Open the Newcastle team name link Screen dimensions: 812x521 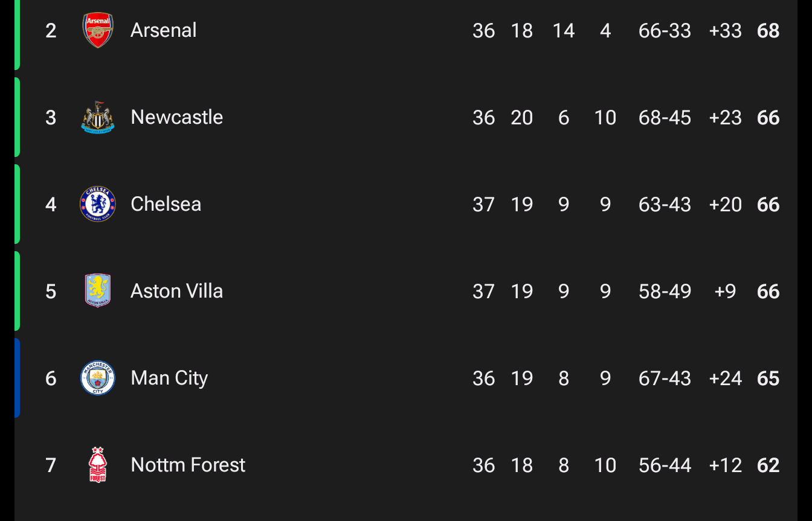click(176, 117)
